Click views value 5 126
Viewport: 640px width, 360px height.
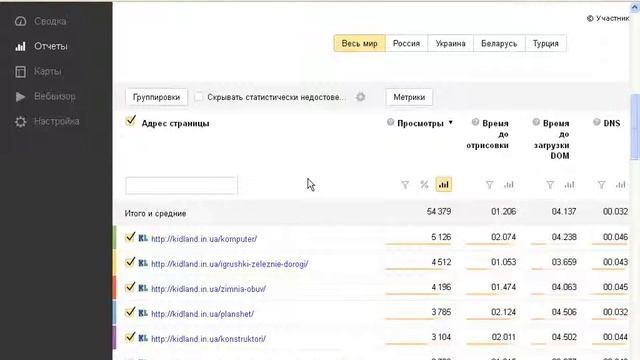(x=441, y=237)
